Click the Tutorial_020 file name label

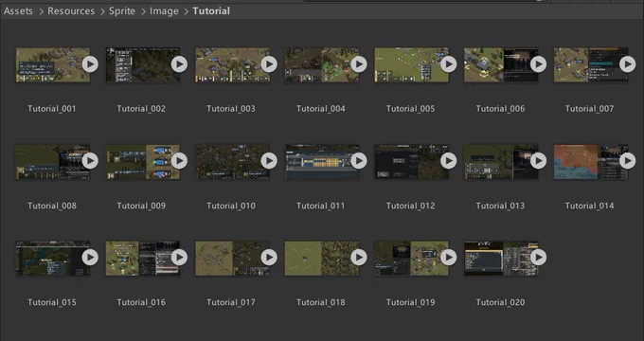(500, 302)
